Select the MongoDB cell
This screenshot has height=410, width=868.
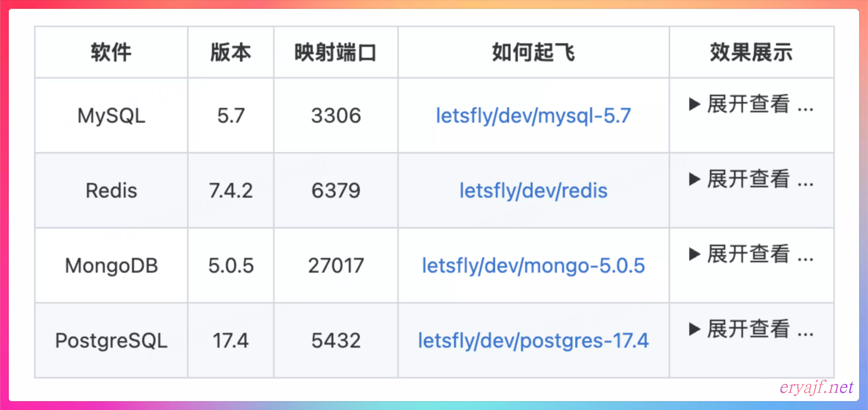coord(111,266)
